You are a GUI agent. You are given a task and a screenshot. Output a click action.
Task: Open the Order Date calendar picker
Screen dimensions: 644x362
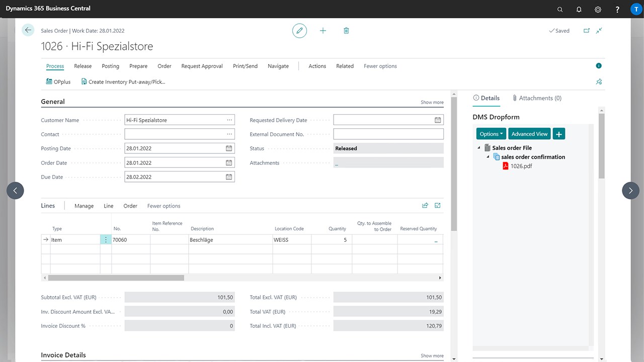(x=229, y=163)
